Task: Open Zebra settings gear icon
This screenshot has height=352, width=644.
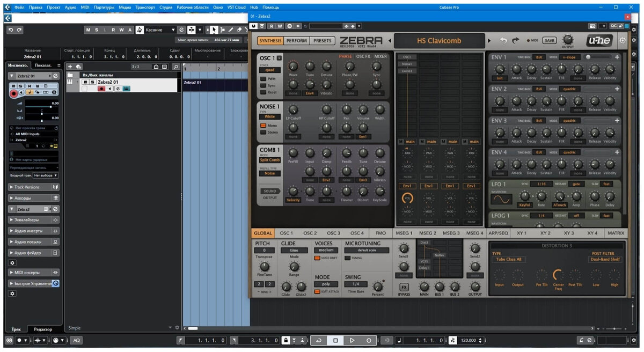Action: pyautogui.click(x=623, y=40)
